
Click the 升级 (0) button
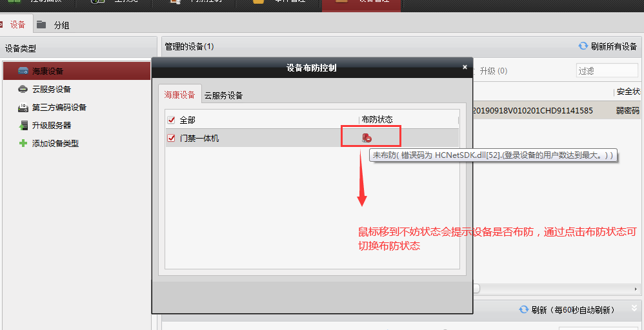tap(493, 71)
